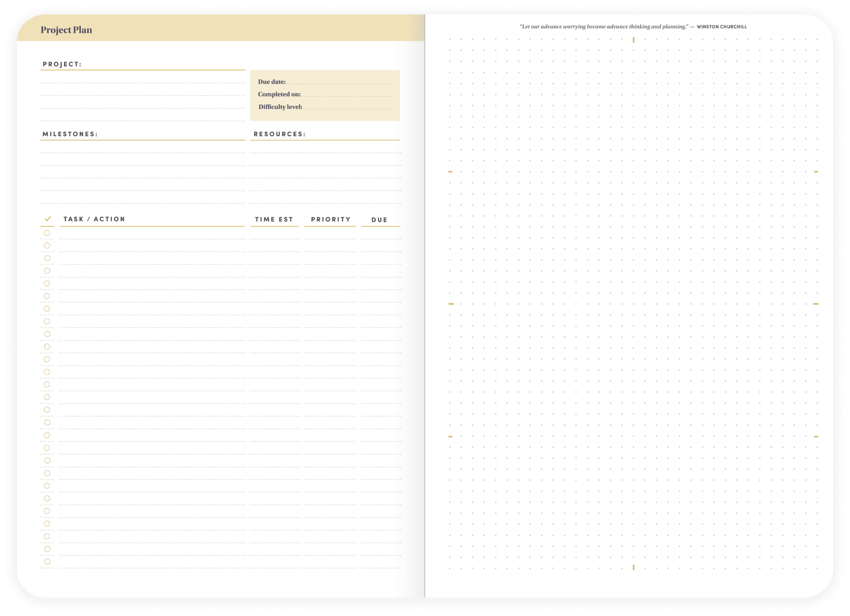Click the Due date field line
Image resolution: width=850 pixels, height=616 pixels.
coord(339,83)
